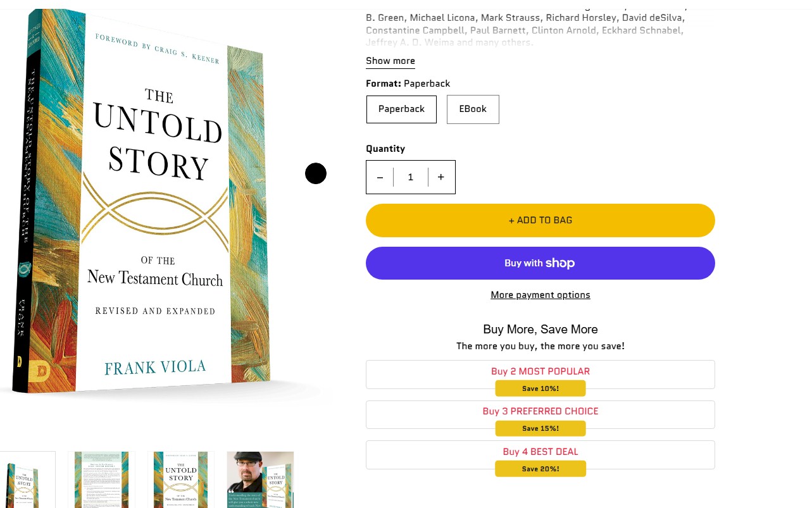The width and height of the screenshot is (812, 508).
Task: Expand description with Show more
Action: click(390, 61)
